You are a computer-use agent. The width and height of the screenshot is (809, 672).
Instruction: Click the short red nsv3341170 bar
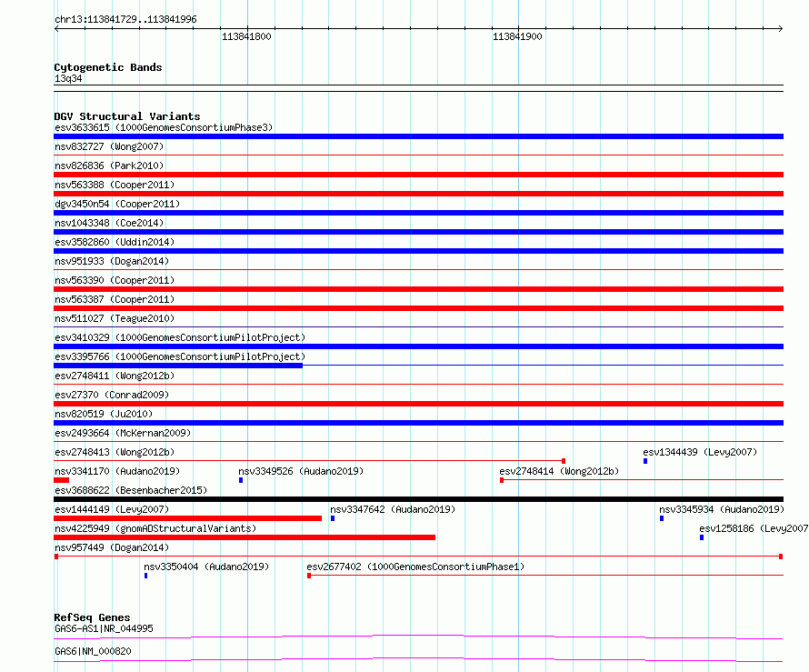[x=62, y=480]
